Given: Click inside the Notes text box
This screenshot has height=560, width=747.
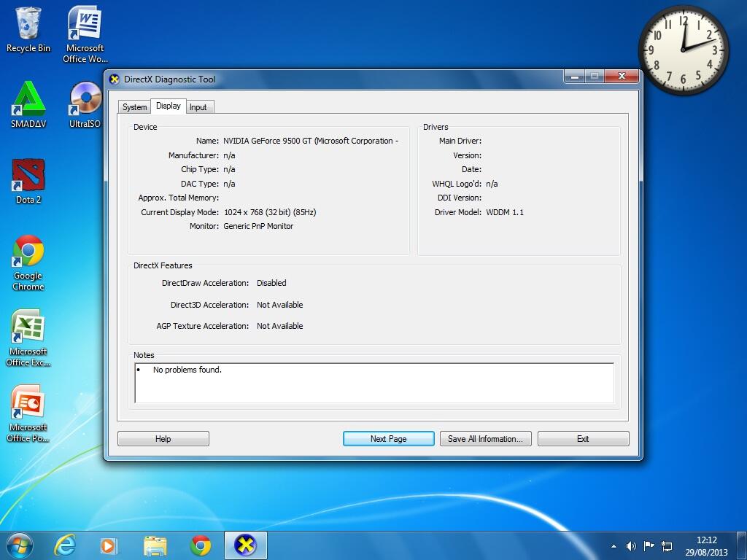Looking at the screenshot, I should point(374,383).
